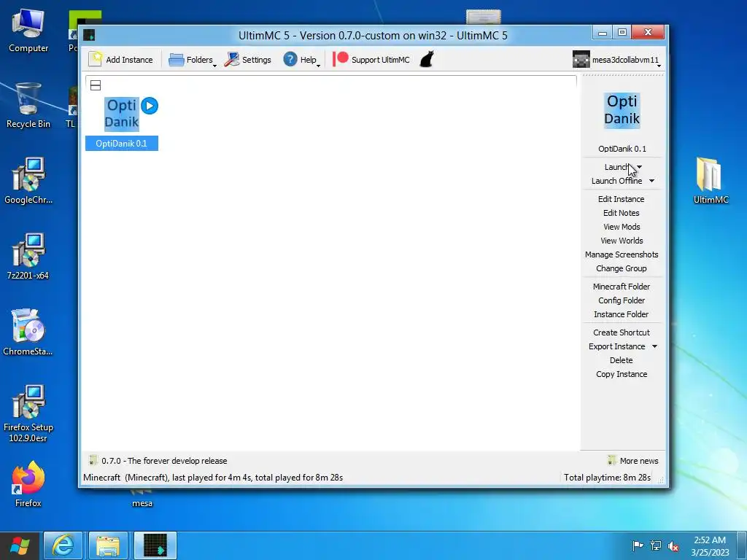This screenshot has height=560, width=747.
Task: Open Manage Screenshots
Action: [622, 254]
